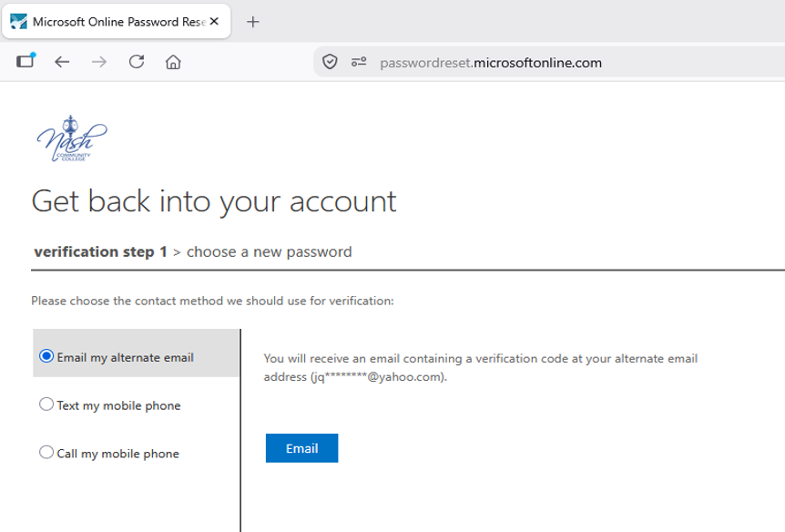Viewport: 785px width, 532px height.
Task: Switch to Microsoft Online Password Reset tab
Action: click(117, 22)
